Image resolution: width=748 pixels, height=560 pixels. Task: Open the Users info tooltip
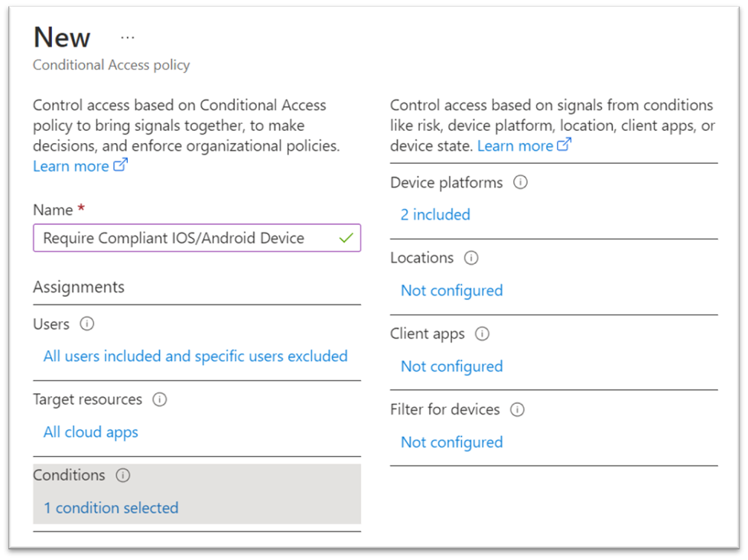86,324
